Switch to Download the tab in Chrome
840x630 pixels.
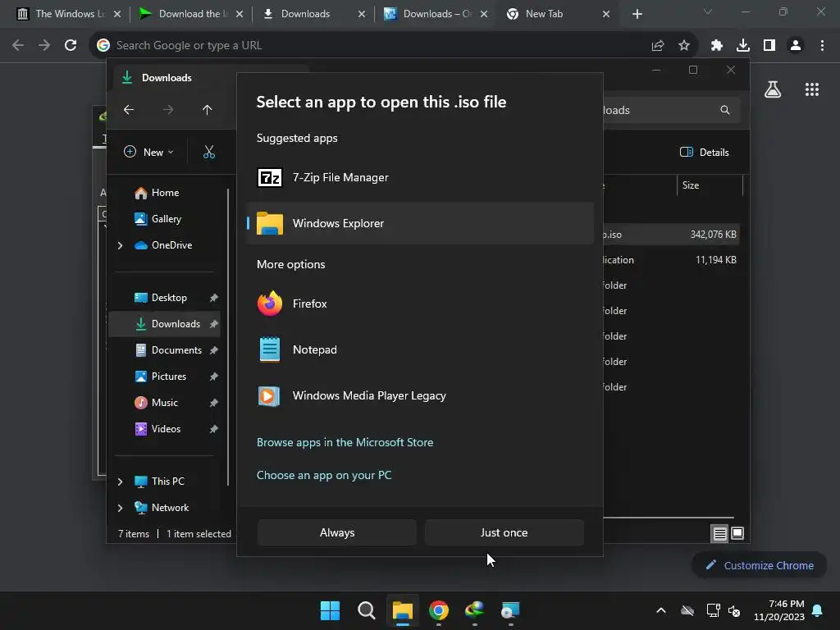click(x=190, y=14)
